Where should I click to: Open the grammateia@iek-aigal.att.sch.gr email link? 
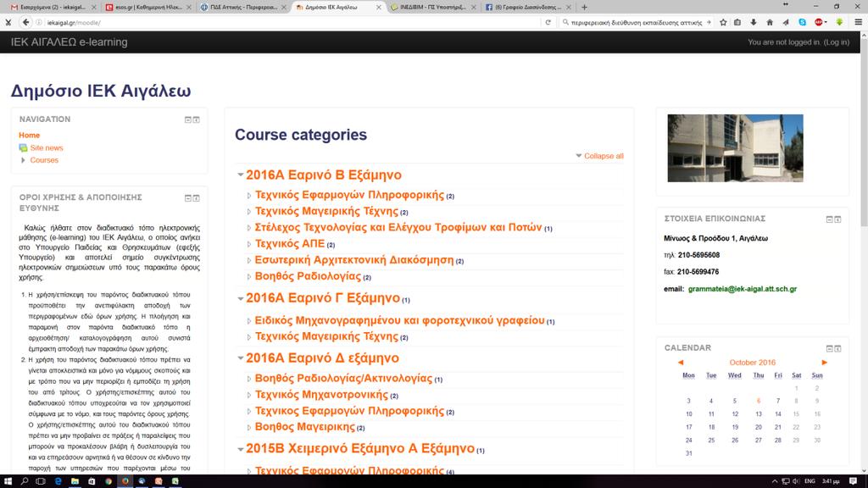pyautogui.click(x=743, y=289)
